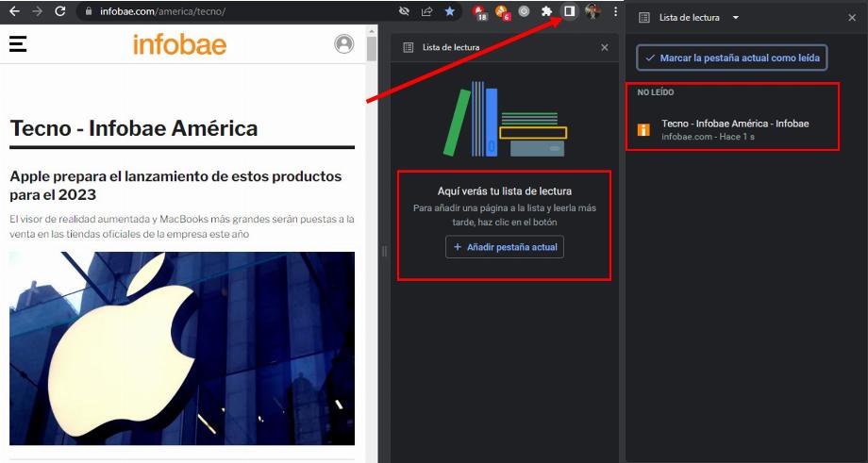The height and width of the screenshot is (463, 868).
Task: Click Añadir pestaña actual button
Action: (x=505, y=247)
